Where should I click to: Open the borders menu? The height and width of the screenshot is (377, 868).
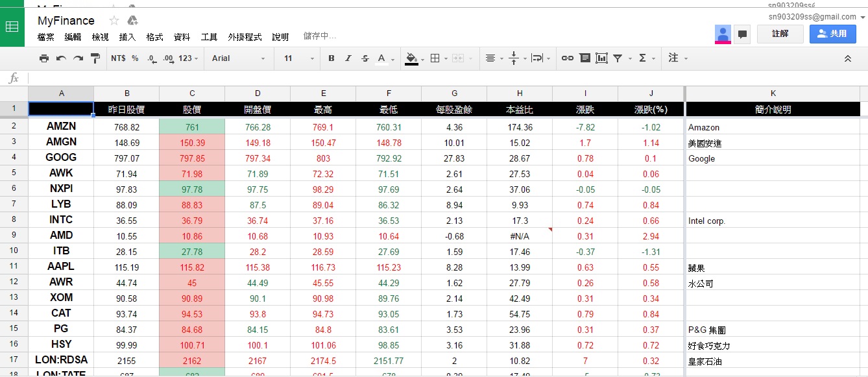tap(439, 58)
